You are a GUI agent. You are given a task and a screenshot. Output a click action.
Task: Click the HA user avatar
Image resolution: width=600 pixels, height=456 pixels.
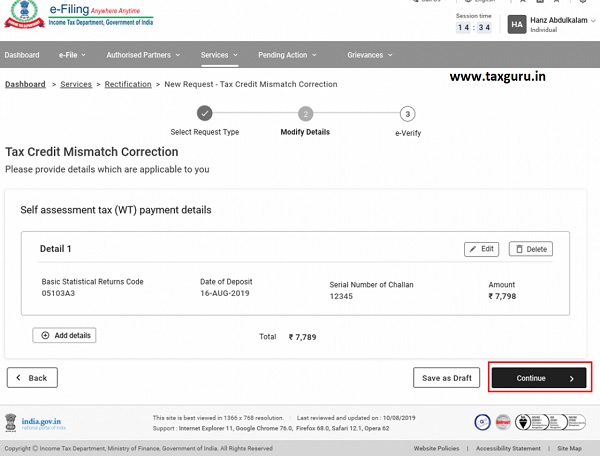[x=517, y=24]
